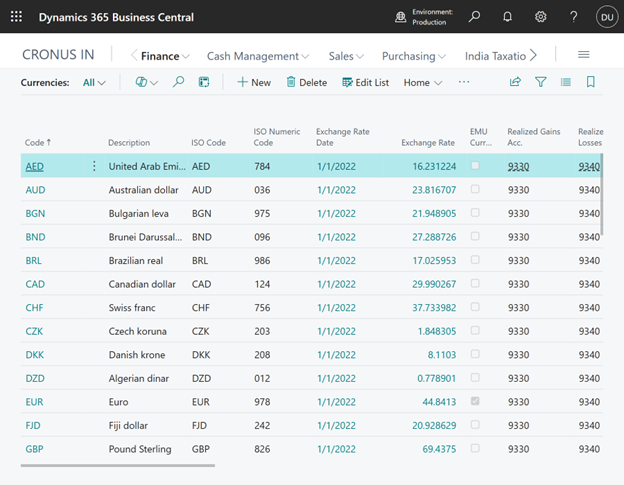Open the DZD currency code link

pyautogui.click(x=35, y=378)
